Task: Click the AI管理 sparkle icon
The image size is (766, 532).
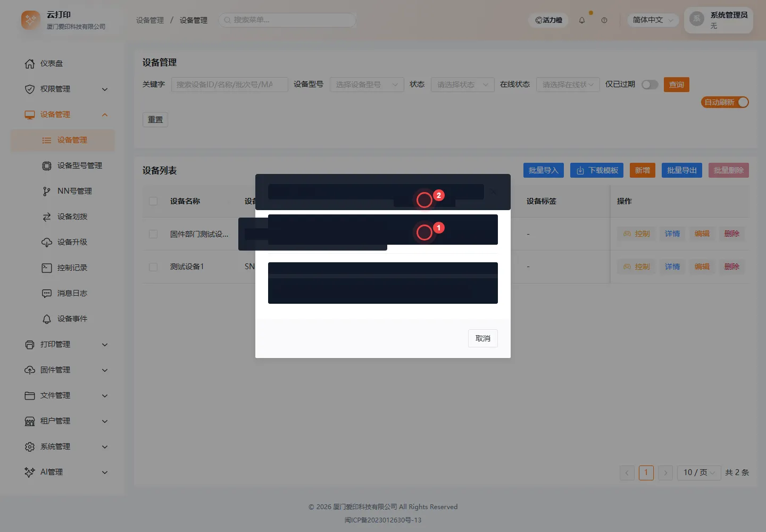Action: point(30,472)
